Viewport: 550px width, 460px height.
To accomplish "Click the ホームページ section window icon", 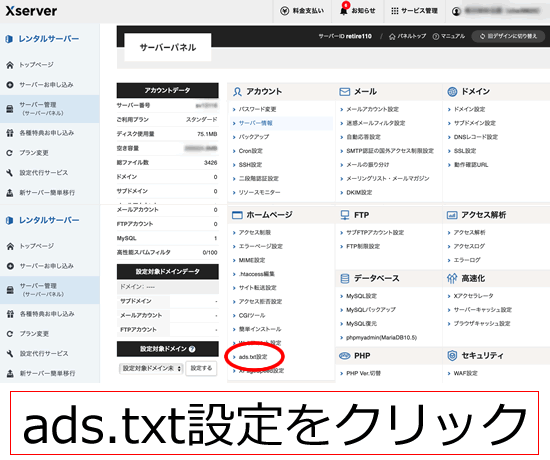I will [x=237, y=215].
